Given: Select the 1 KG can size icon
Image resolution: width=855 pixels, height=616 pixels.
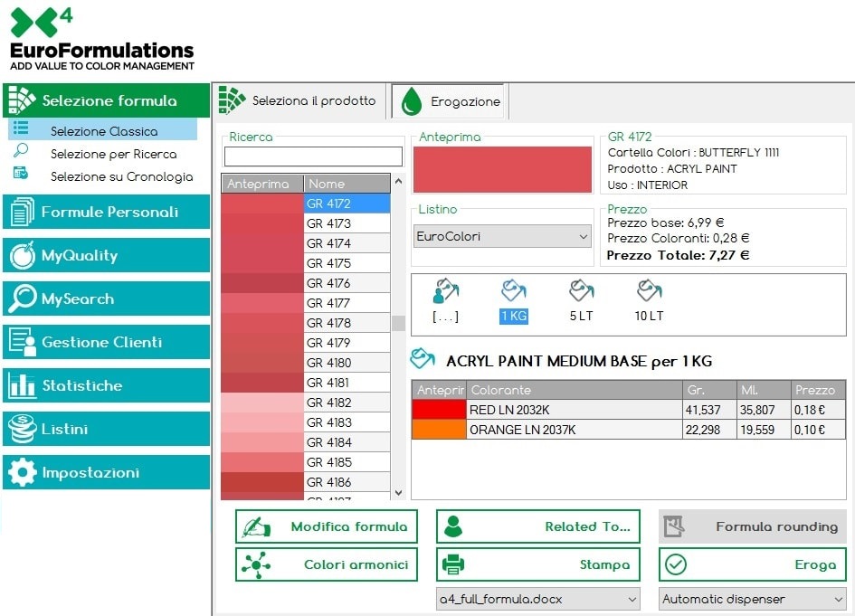Looking at the screenshot, I should tap(514, 290).
